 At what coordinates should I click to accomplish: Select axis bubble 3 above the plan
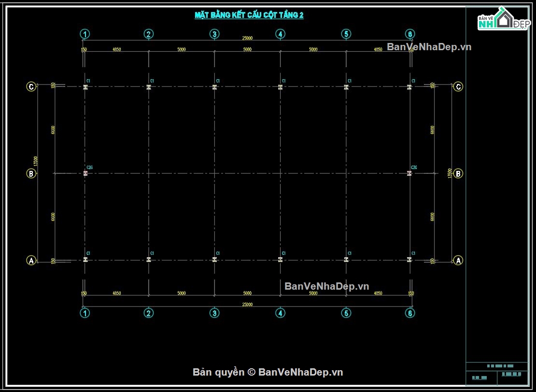pos(214,34)
